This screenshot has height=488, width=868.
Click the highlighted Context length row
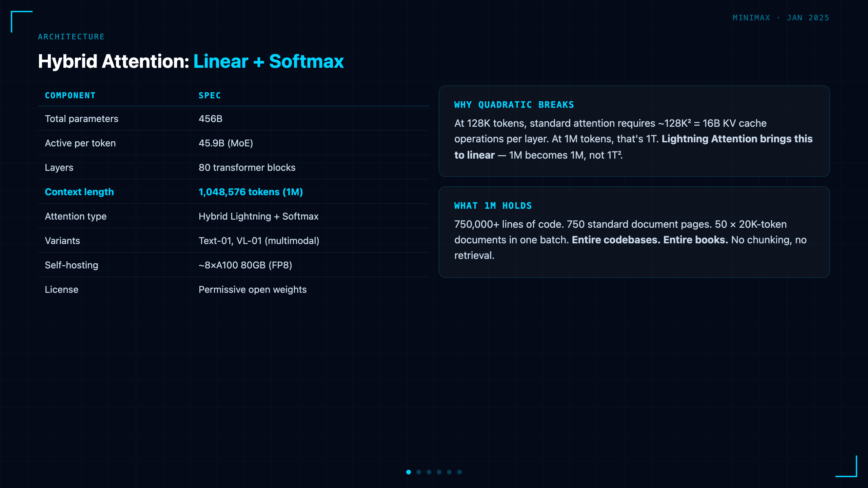(x=234, y=192)
